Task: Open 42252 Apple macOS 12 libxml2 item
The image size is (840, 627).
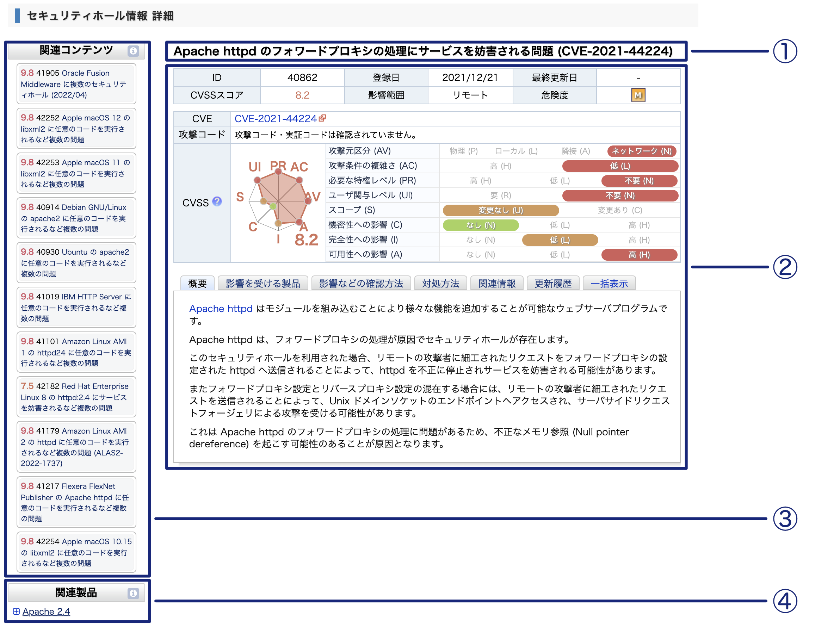Action: 76,128
